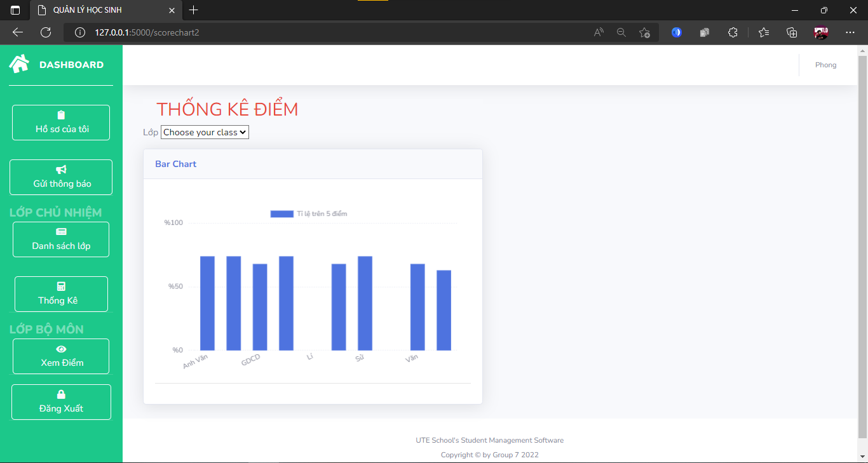Expand the browser Collections panel
The width and height of the screenshot is (868, 463).
click(x=792, y=32)
